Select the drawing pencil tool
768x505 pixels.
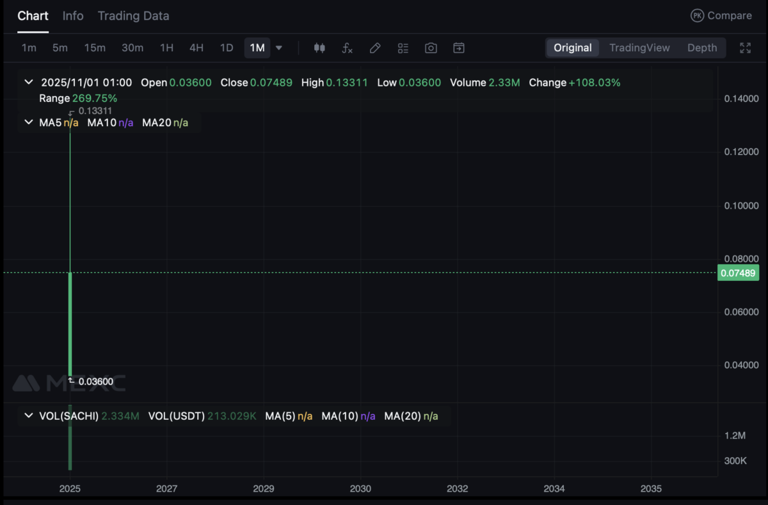coord(375,48)
